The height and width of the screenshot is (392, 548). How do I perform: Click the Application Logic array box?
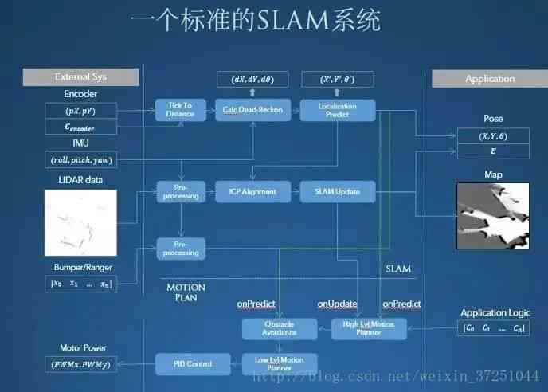[x=494, y=328]
